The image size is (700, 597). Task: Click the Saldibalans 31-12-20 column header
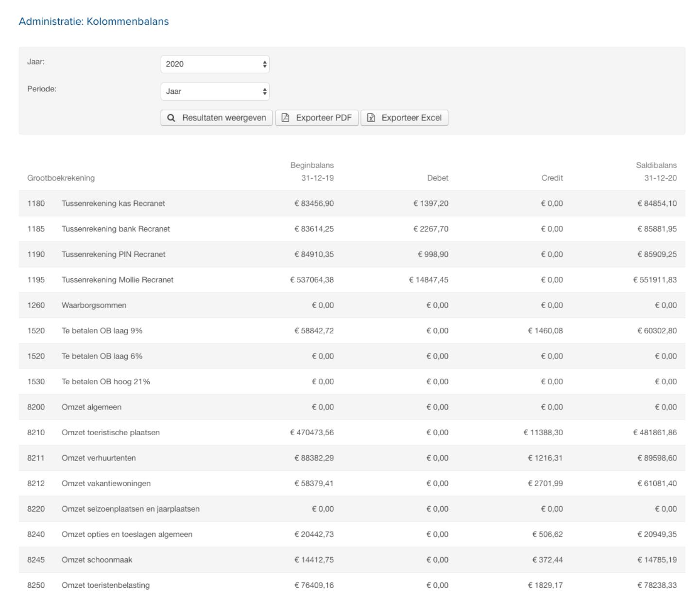(x=656, y=172)
